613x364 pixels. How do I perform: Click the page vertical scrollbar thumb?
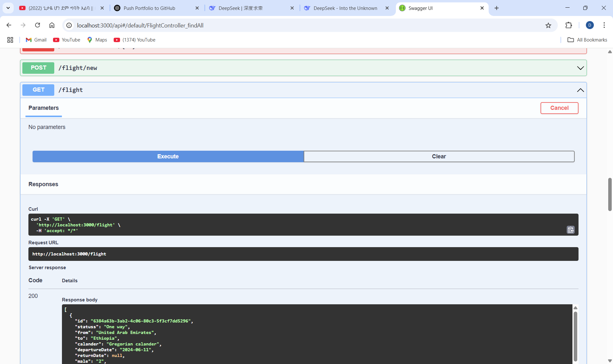[610, 194]
